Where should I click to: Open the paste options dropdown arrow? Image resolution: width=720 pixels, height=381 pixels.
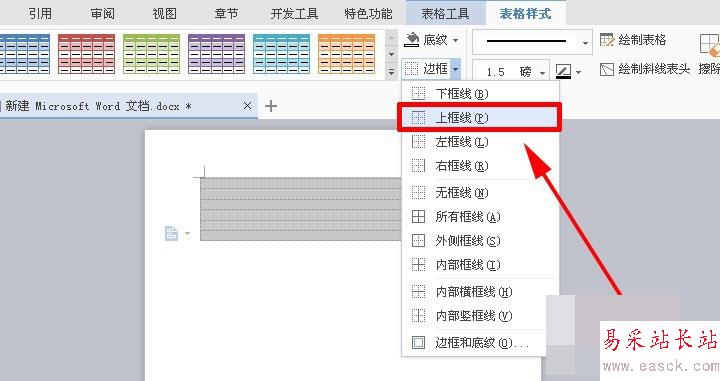(x=187, y=234)
